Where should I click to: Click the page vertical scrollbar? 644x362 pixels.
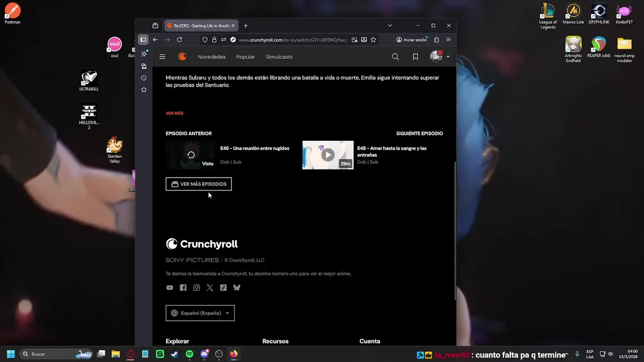click(455, 231)
